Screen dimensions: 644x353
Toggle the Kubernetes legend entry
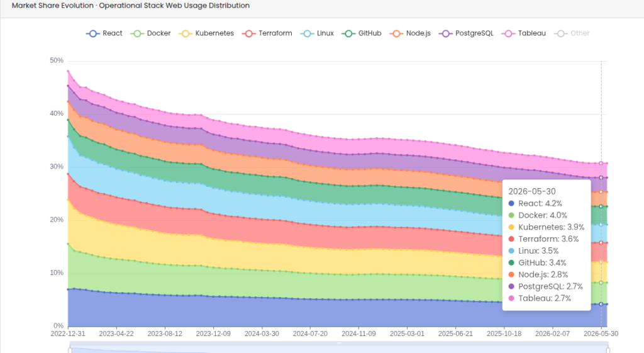206,33
